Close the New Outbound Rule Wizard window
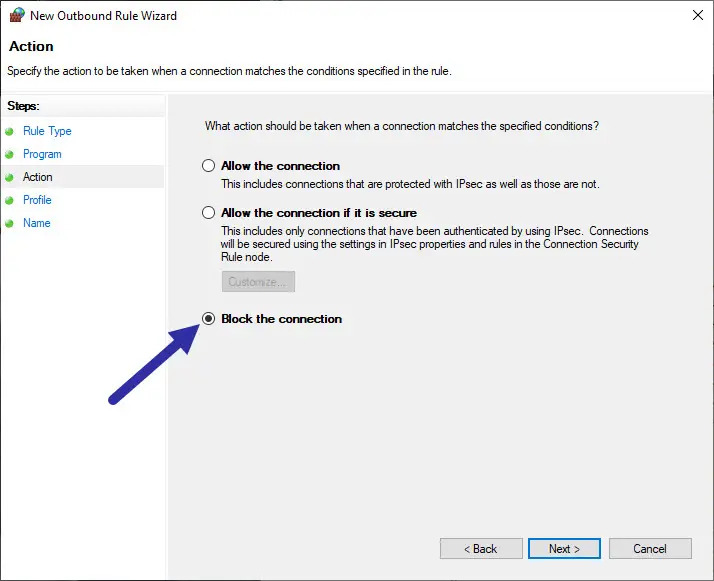Image resolution: width=714 pixels, height=581 pixels. (695, 16)
